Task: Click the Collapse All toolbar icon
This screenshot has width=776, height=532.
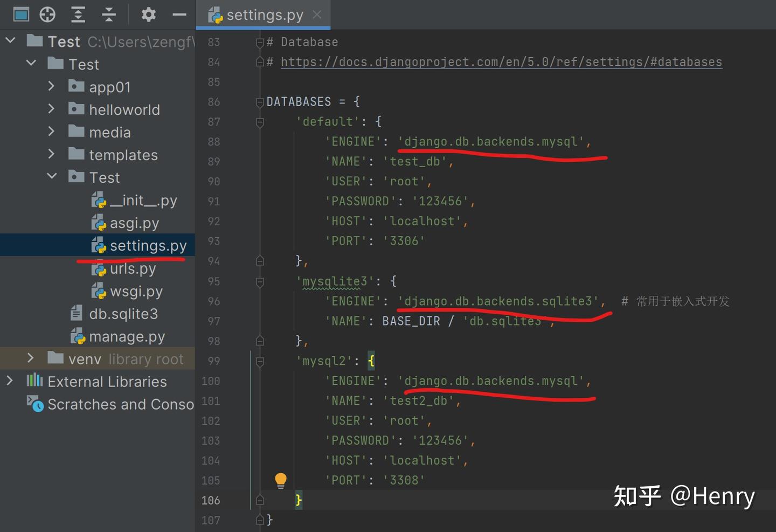Action: 109,15
